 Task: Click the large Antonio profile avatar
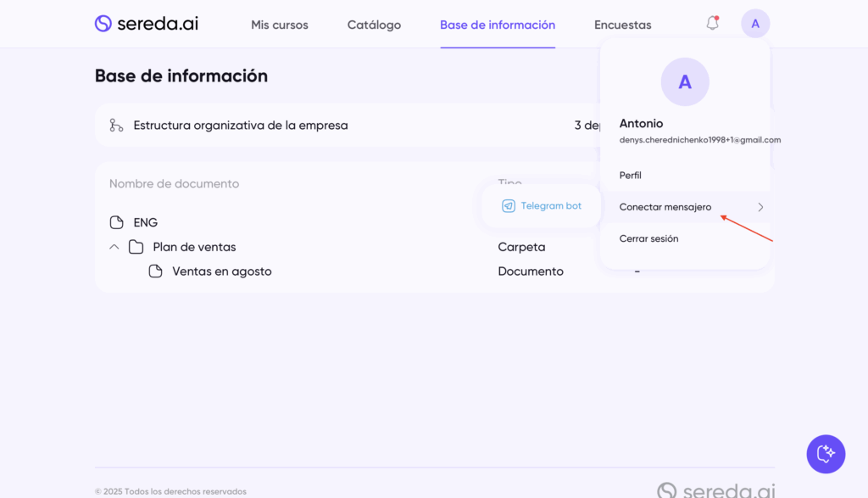pos(685,82)
